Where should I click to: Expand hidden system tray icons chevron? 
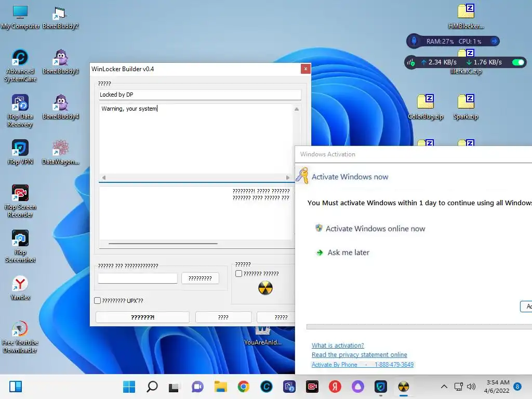[x=444, y=387]
